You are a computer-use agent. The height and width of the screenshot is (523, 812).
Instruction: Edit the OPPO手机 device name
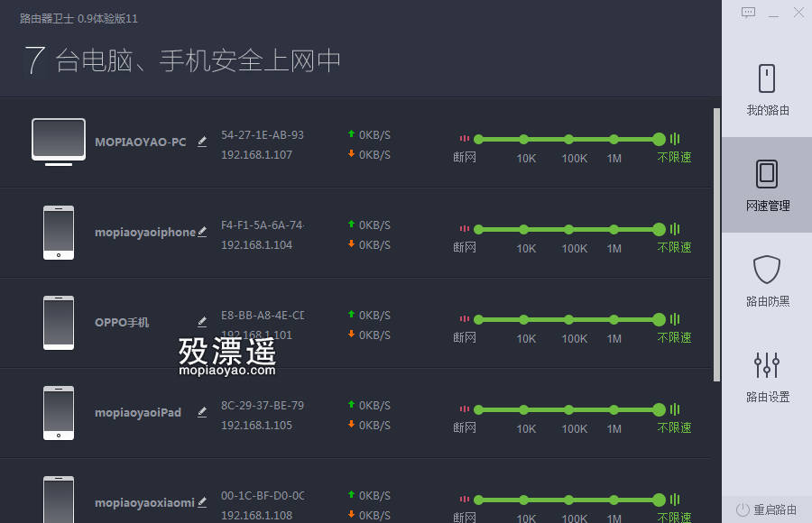click(x=202, y=322)
